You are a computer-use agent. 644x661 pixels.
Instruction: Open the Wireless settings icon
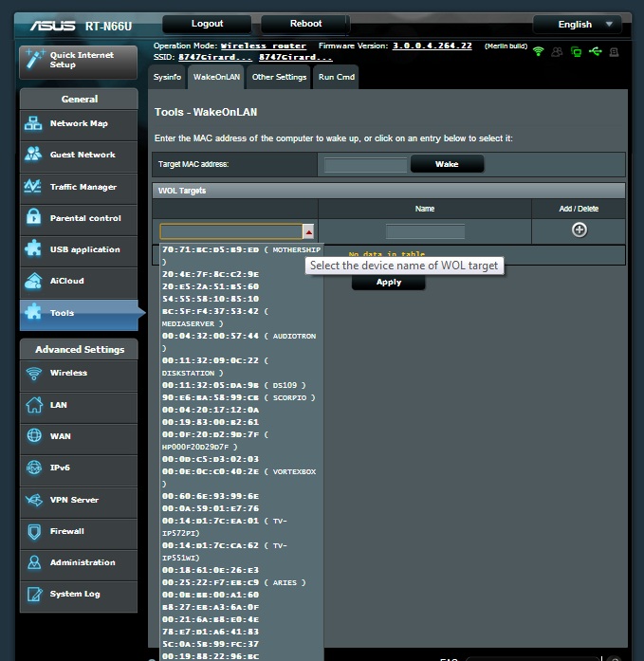(34, 373)
